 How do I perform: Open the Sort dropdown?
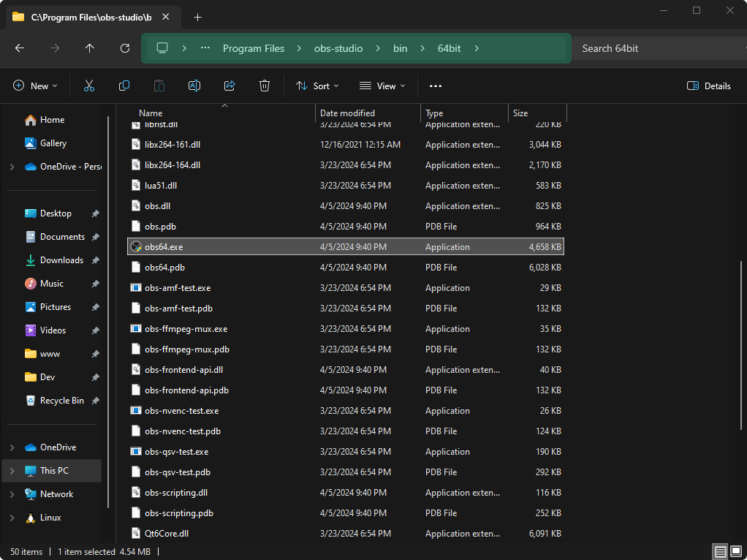pyautogui.click(x=317, y=86)
